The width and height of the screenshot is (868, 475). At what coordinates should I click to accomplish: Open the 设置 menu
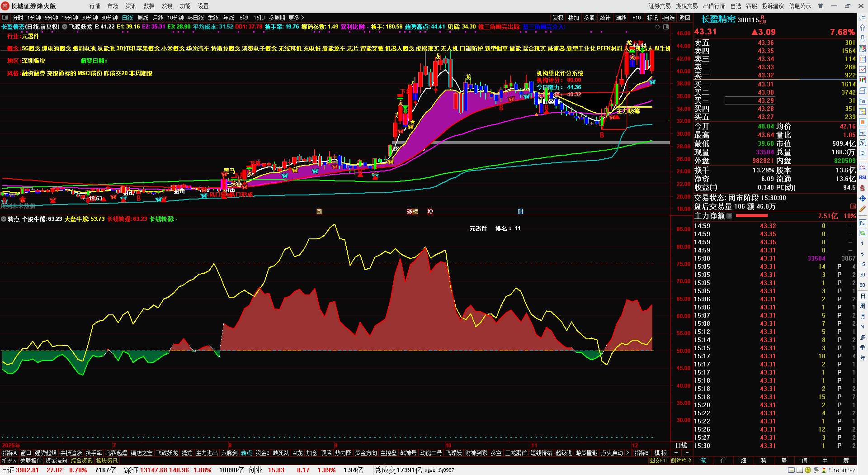(x=203, y=6)
